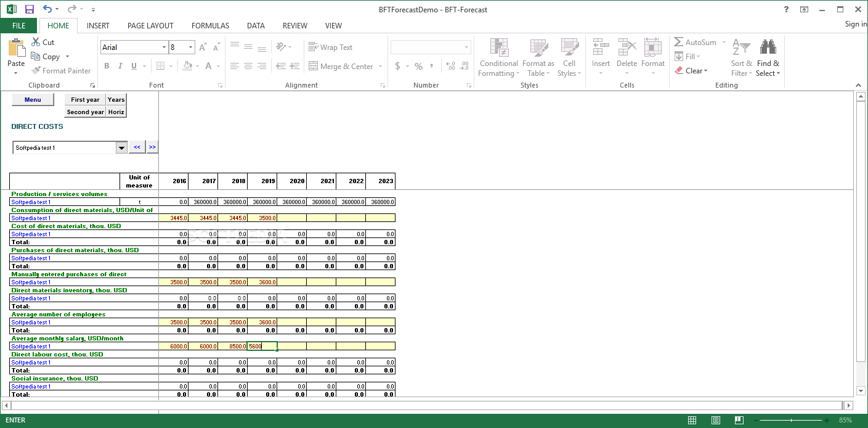Toggle Center alignment icon

coord(248,66)
